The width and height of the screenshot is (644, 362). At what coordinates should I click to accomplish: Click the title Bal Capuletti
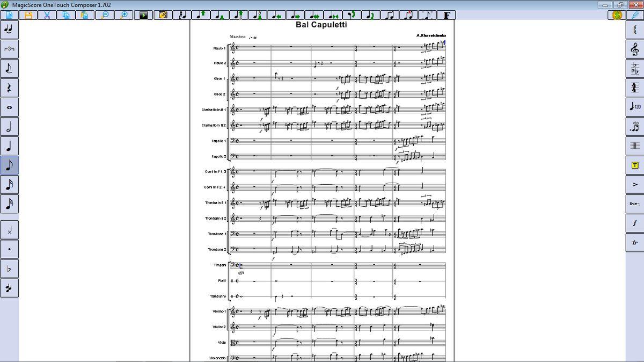click(321, 25)
